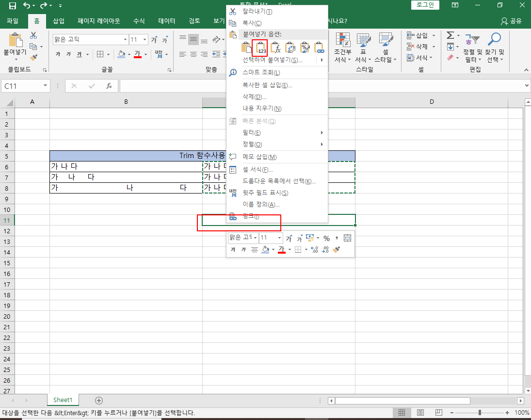This screenshot has height=420, width=531.
Task: Toggle italic on the mini toolbar
Action: [x=243, y=250]
